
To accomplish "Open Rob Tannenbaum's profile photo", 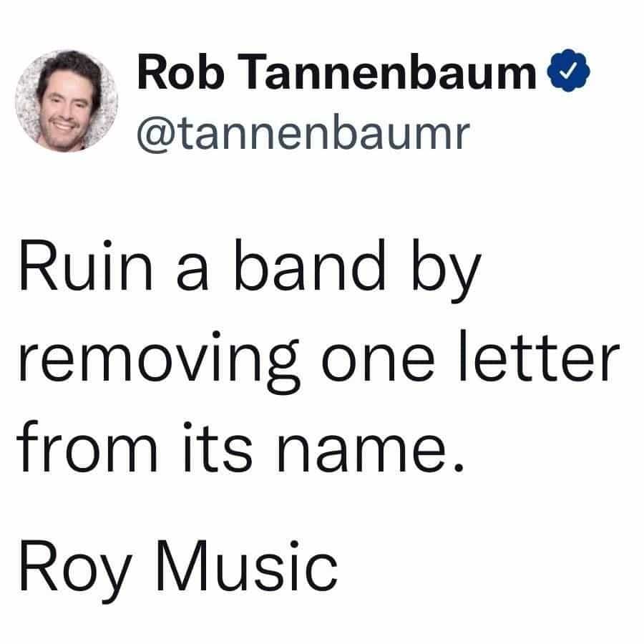I will pyautogui.click(x=67, y=101).
